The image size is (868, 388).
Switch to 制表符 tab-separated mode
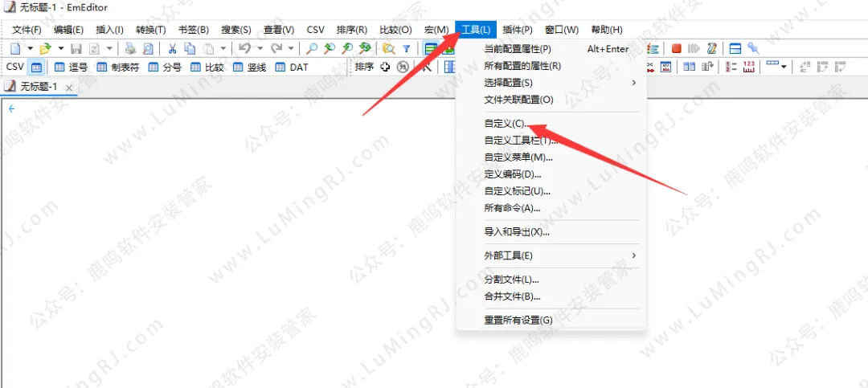point(117,67)
